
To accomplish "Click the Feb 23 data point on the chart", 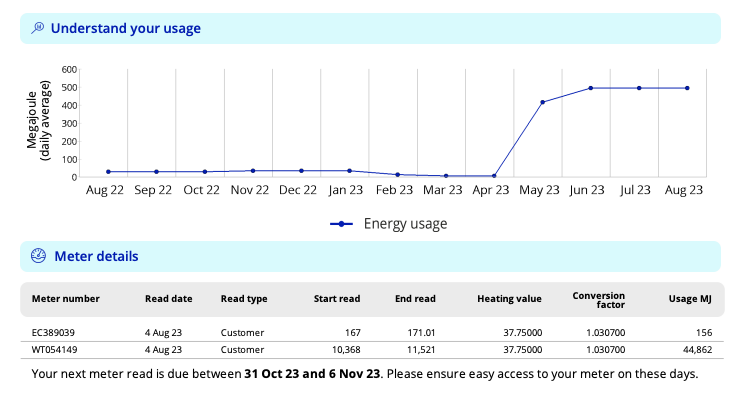I will [398, 174].
